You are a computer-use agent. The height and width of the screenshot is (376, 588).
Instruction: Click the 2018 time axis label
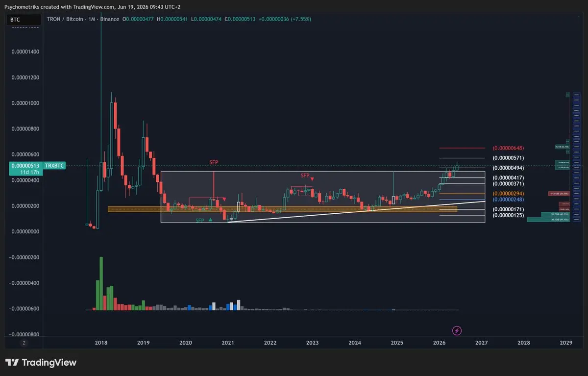coord(101,343)
